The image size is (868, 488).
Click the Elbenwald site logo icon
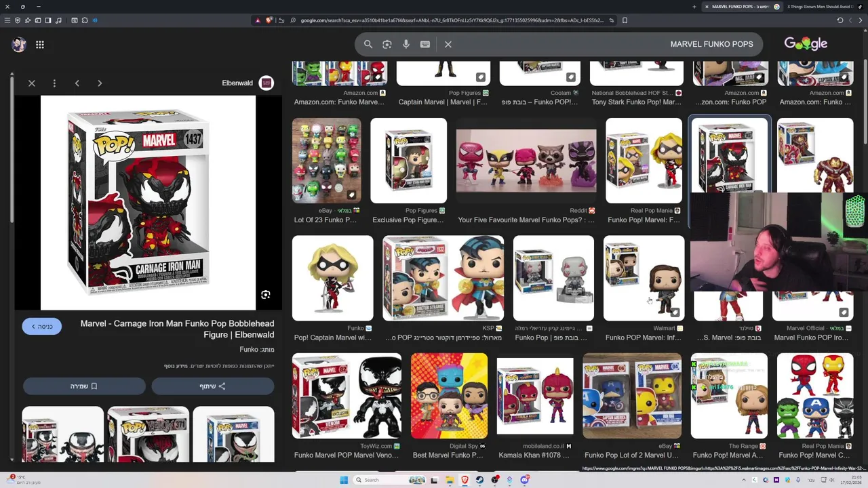(267, 83)
